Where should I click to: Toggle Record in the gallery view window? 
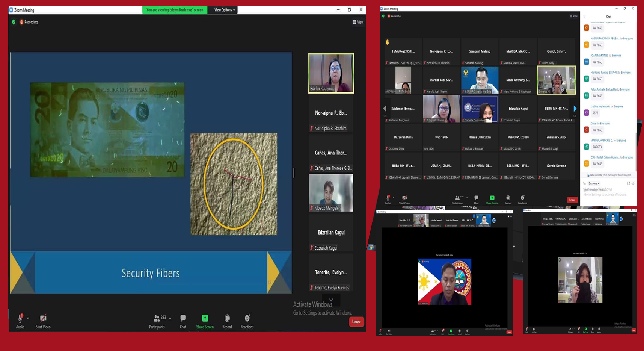[x=508, y=199]
